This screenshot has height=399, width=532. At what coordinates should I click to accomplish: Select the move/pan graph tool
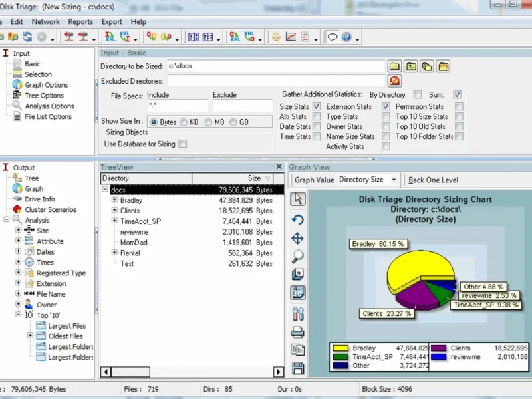(x=298, y=238)
